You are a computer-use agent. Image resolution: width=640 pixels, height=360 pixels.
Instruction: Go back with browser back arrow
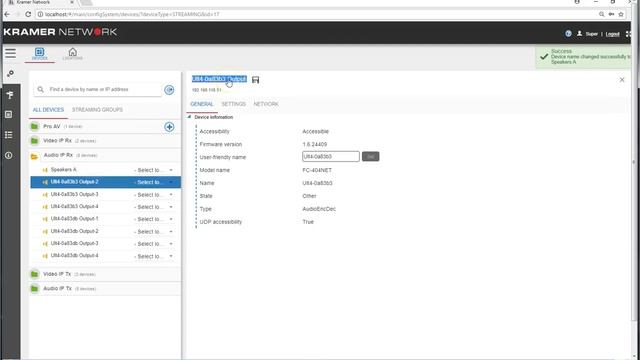pos(7,14)
